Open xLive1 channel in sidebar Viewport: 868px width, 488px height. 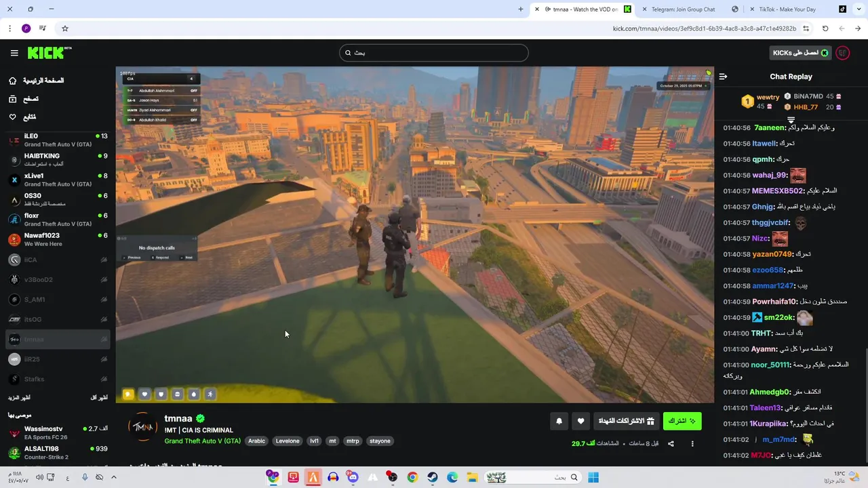(58, 180)
